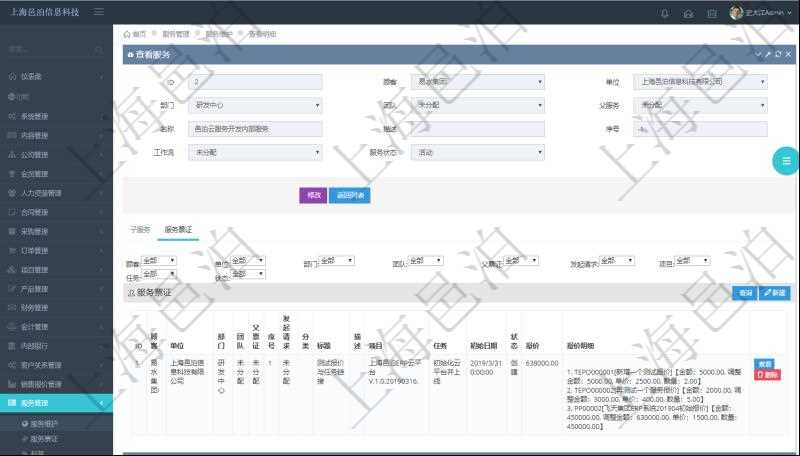Expand 人力资源管理 in the sidebar
The height and width of the screenshot is (456, 800).
[x=56, y=193]
